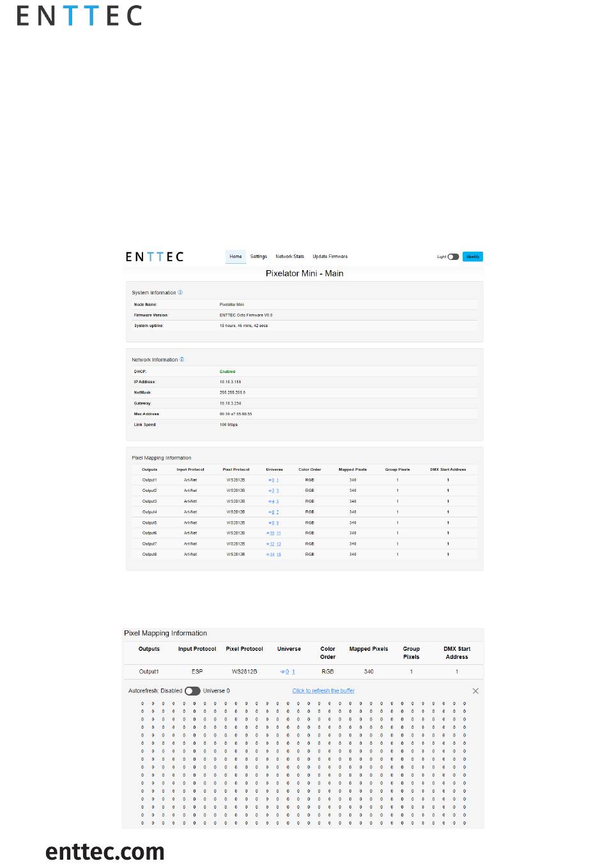Open universe 5 link in Output3 row
Screen dimensions: 607x868
[x=277, y=501]
